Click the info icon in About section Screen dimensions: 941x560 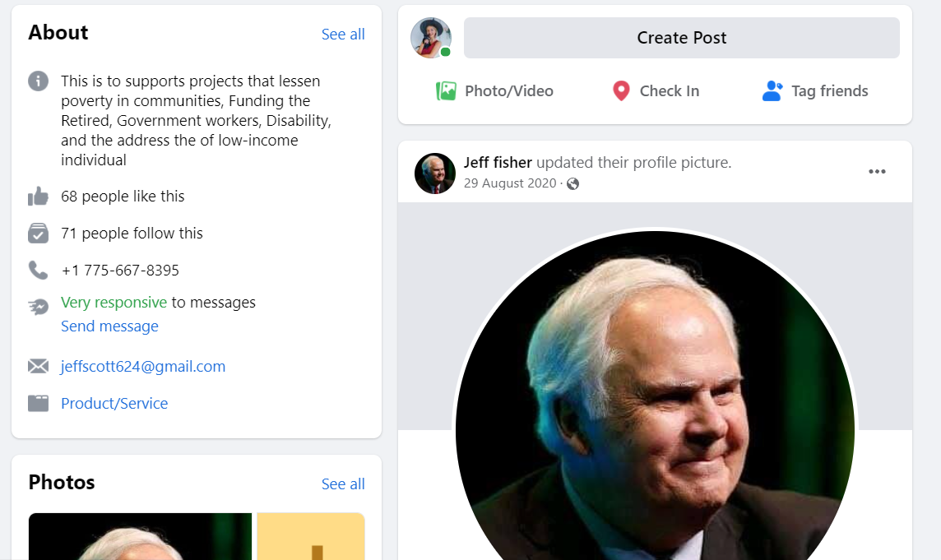click(38, 81)
